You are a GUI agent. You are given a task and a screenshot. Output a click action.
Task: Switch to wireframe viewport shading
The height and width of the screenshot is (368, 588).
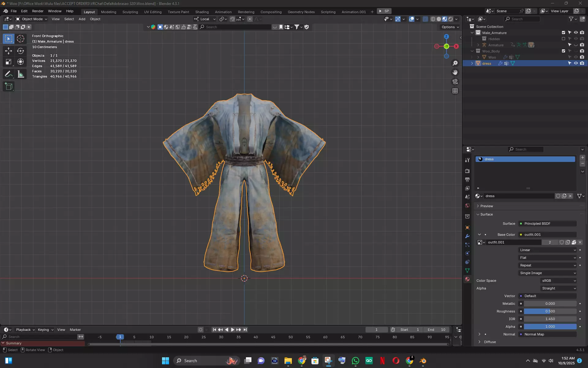433,19
